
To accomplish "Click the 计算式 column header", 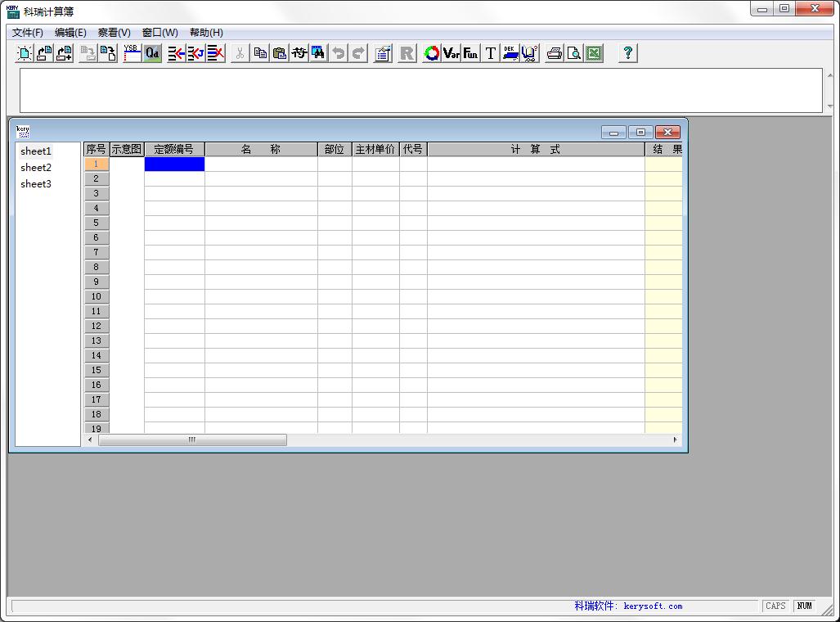I will tap(536, 150).
